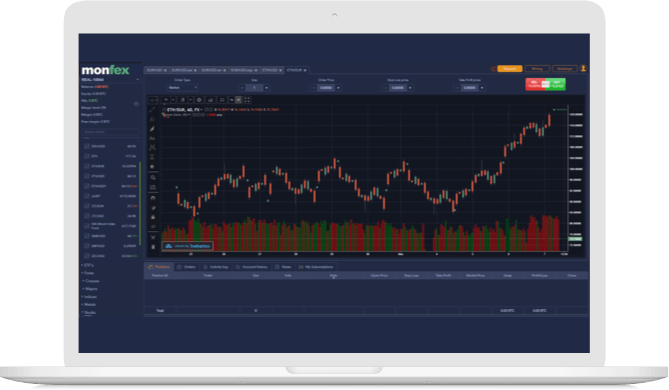Viewport: 669px width, 390px height.
Task: Open the charts by TradingView link
Action: click(x=187, y=246)
